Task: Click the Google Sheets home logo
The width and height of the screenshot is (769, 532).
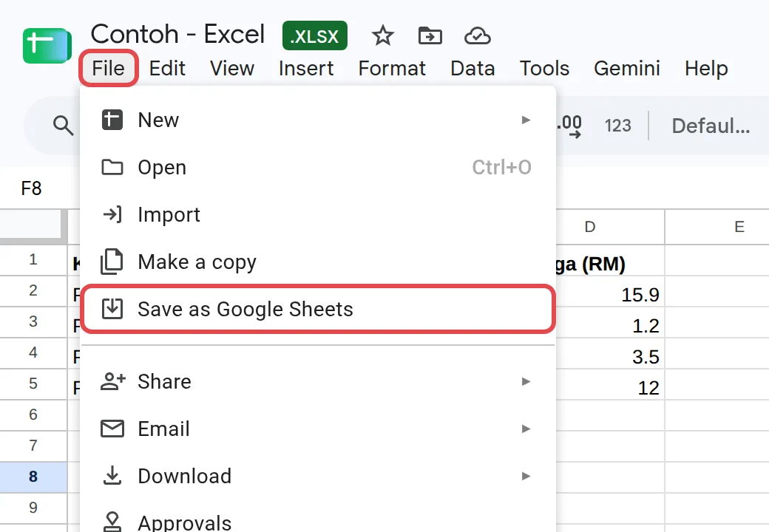Action: pos(47,46)
